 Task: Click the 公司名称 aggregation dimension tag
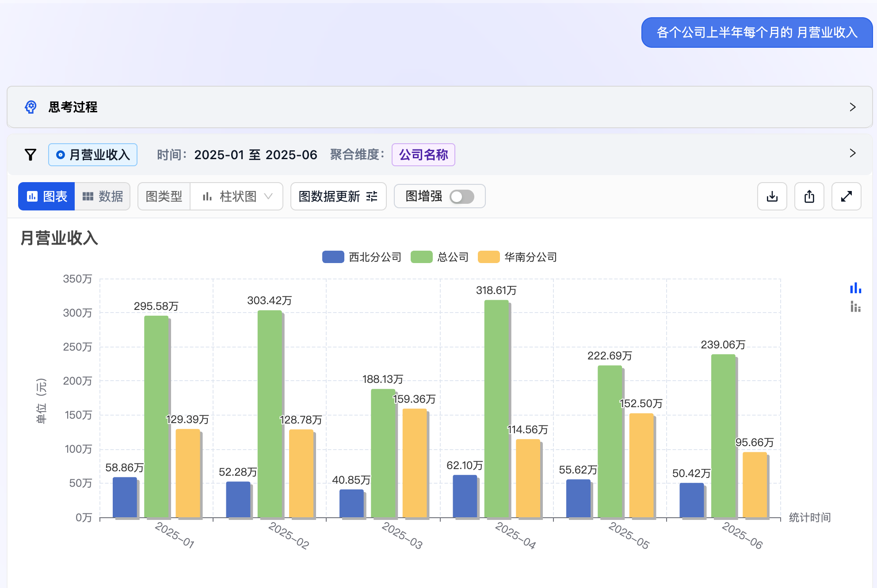(423, 154)
